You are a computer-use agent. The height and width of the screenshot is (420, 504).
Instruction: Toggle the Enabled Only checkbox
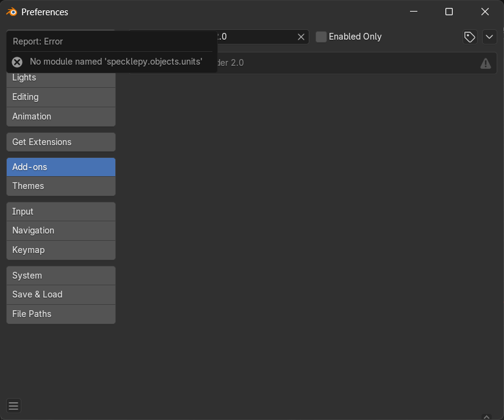coord(321,37)
